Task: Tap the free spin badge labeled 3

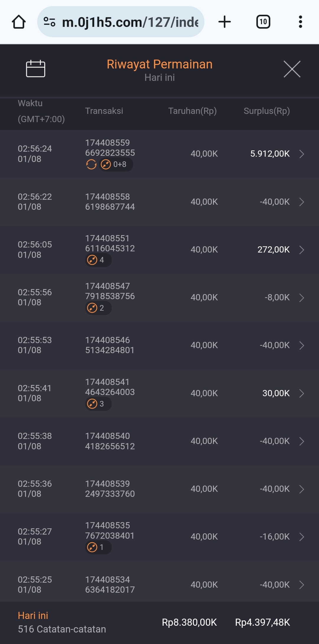Action: pos(98,404)
